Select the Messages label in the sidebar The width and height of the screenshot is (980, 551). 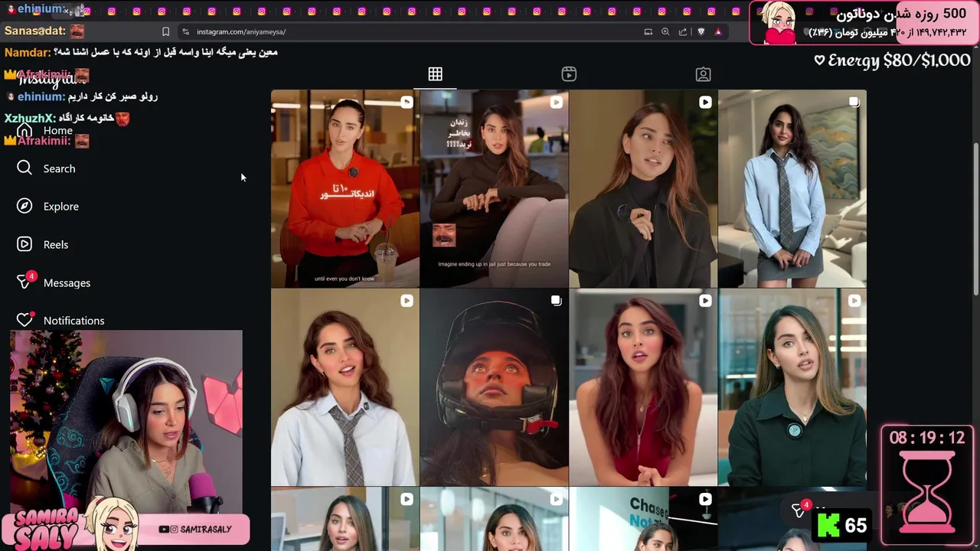pyautogui.click(x=67, y=283)
